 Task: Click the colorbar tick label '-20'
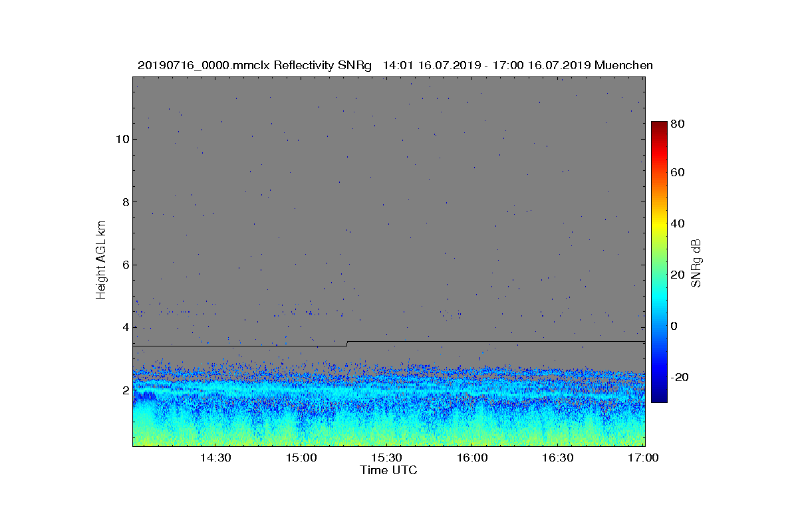[680, 377]
